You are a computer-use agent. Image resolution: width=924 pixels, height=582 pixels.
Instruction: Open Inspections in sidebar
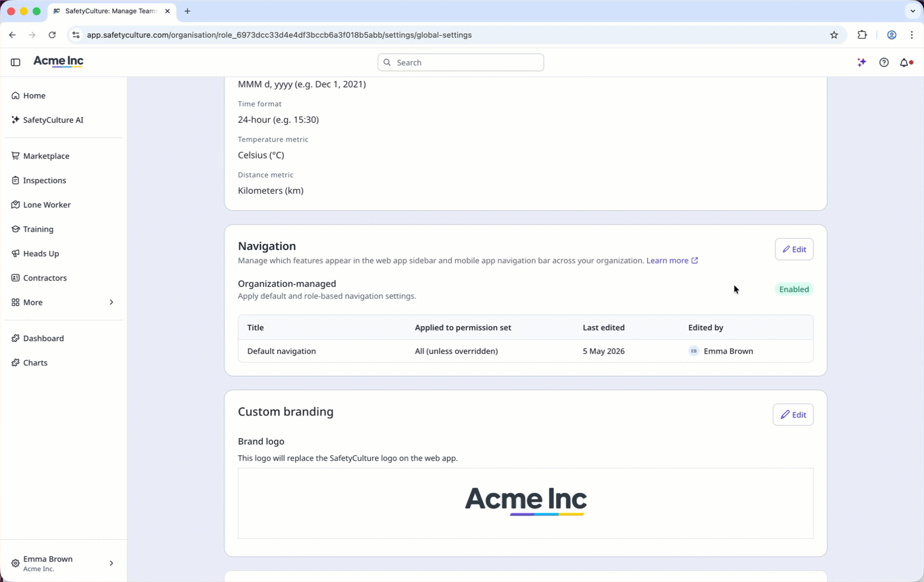[x=63, y=180]
